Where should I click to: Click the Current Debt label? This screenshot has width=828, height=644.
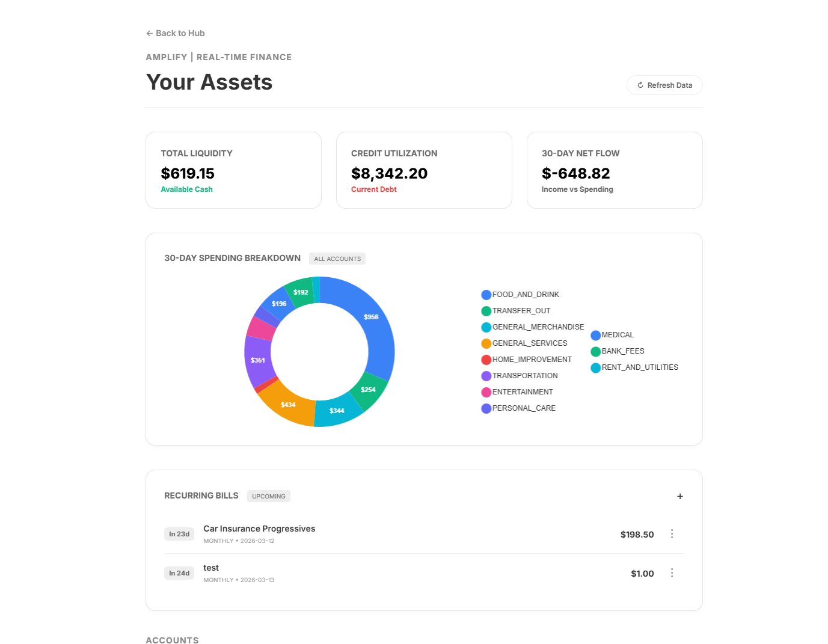(x=374, y=189)
